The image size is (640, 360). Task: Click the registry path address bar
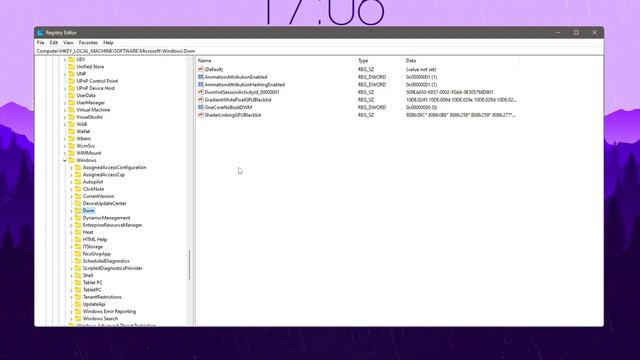tap(318, 51)
